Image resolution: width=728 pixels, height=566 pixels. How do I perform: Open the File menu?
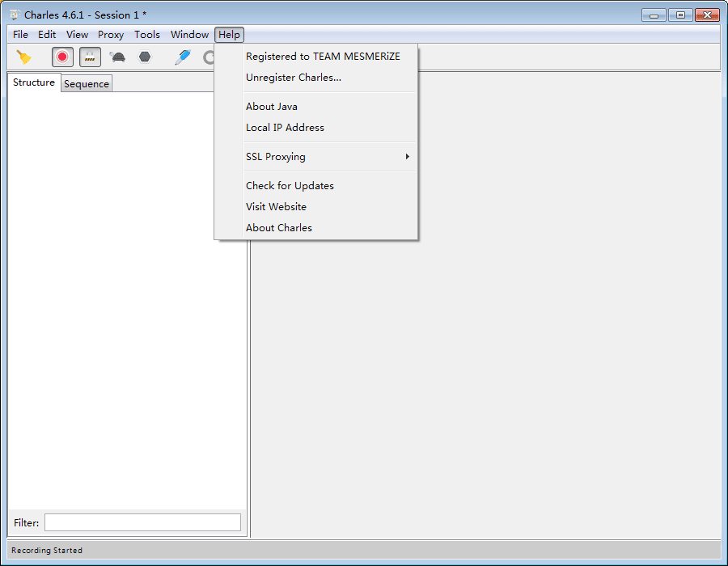click(x=20, y=35)
